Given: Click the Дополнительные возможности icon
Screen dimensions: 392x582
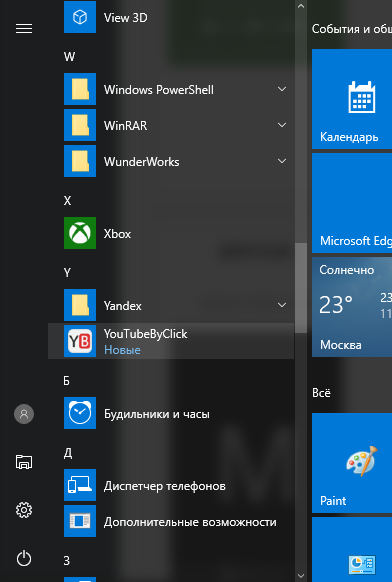Looking at the screenshot, I should click(x=80, y=521).
